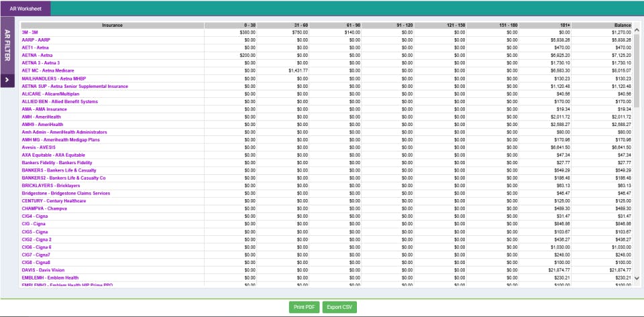The image size is (644, 317).
Task: Open the CIG - Cigna link
Action: pyautogui.click(x=34, y=224)
